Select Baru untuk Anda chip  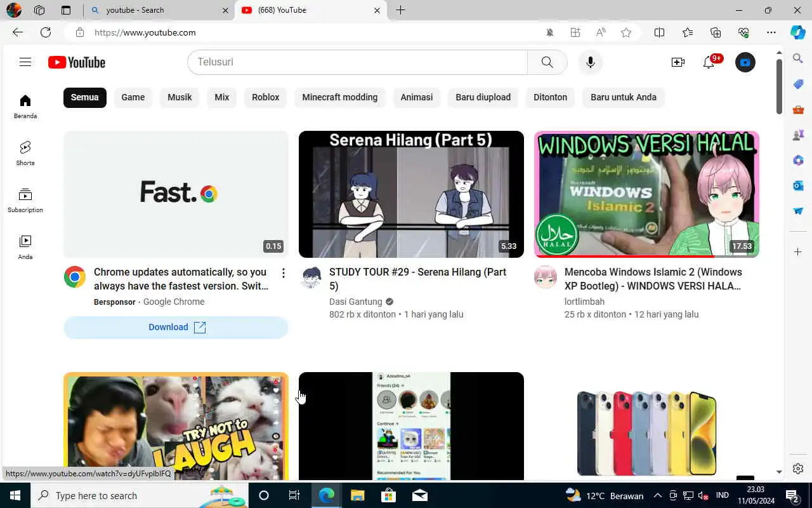pos(624,97)
